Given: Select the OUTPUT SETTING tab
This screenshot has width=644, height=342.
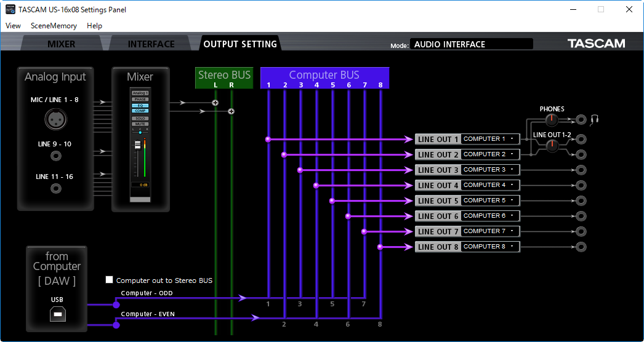Looking at the screenshot, I should coord(240,44).
